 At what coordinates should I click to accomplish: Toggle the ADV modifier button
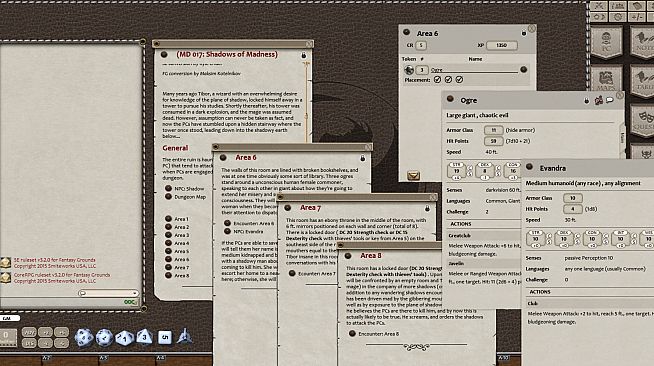[29, 332]
